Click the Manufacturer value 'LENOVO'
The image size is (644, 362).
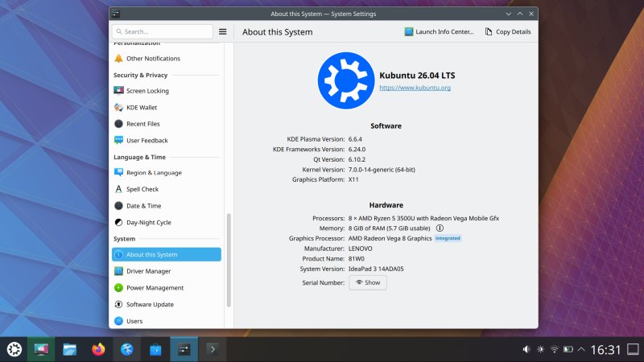(x=360, y=249)
